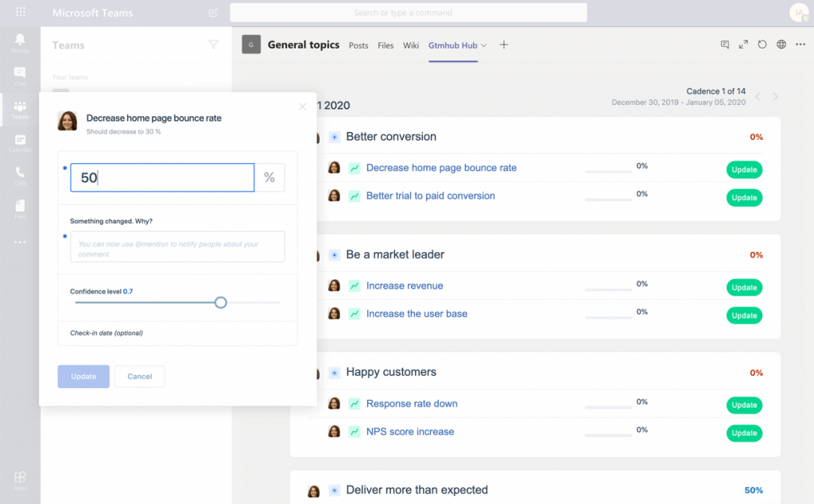This screenshot has width=814, height=504.
Task: Click progress bar for Decrease home page bounce rate
Action: coord(608,171)
